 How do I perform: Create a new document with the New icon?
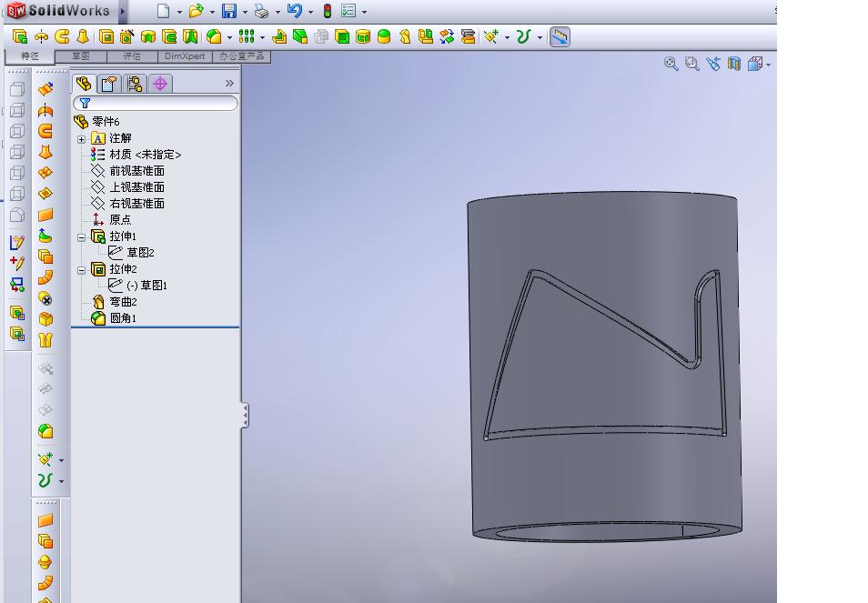[163, 11]
